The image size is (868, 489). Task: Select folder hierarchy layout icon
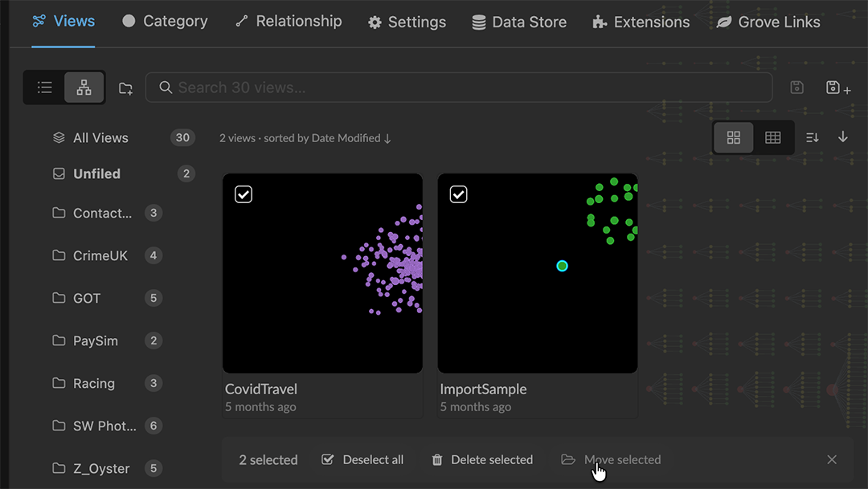[x=84, y=88]
